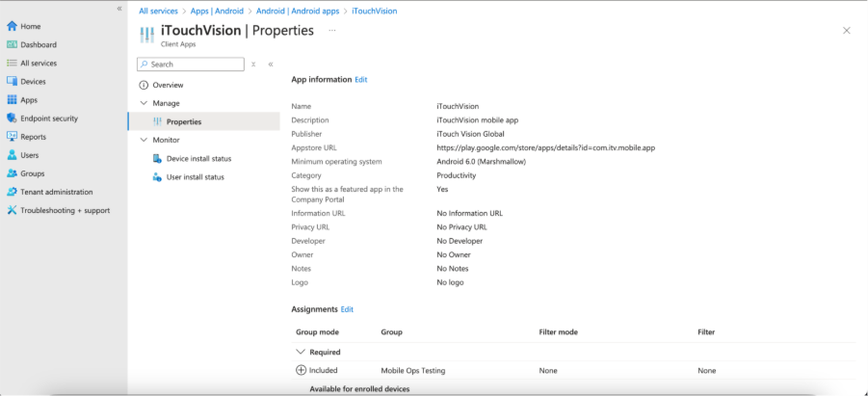
Task: Click the Properties sliders icon in menu
Action: (x=158, y=121)
